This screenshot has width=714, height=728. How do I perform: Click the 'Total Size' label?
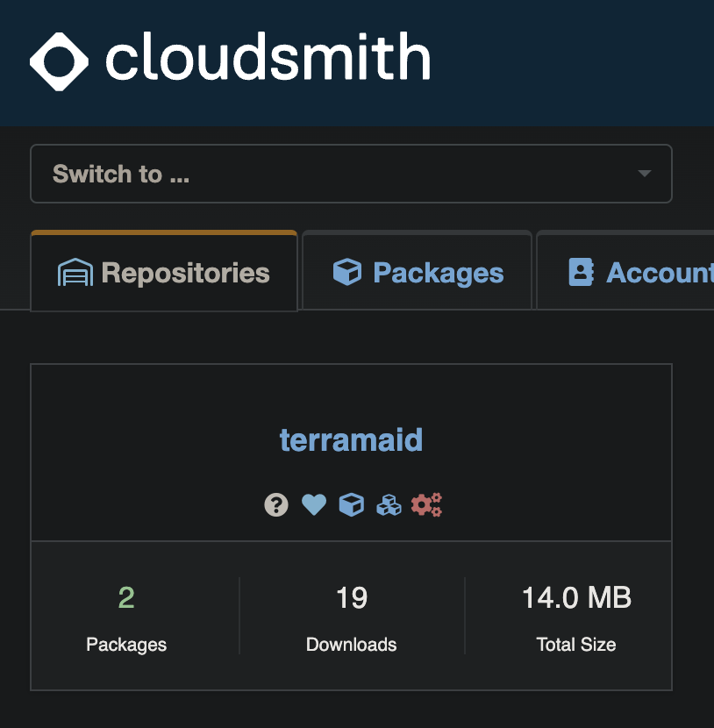tap(576, 645)
